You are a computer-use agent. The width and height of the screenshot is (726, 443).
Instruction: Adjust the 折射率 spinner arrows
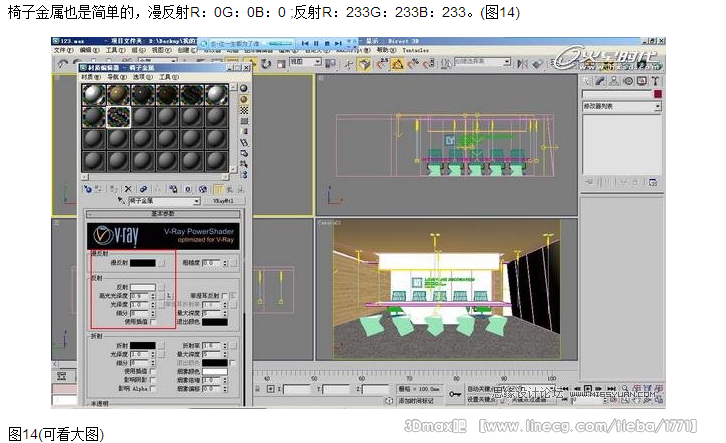tap(225, 346)
